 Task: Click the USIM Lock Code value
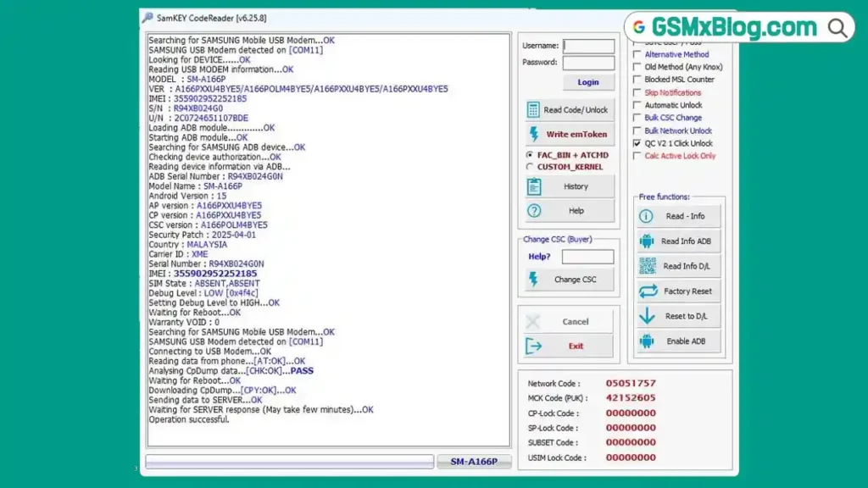[631, 457]
